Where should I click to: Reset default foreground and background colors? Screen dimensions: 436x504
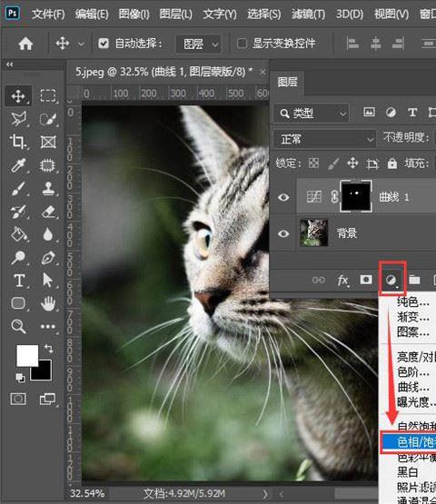click(x=20, y=378)
